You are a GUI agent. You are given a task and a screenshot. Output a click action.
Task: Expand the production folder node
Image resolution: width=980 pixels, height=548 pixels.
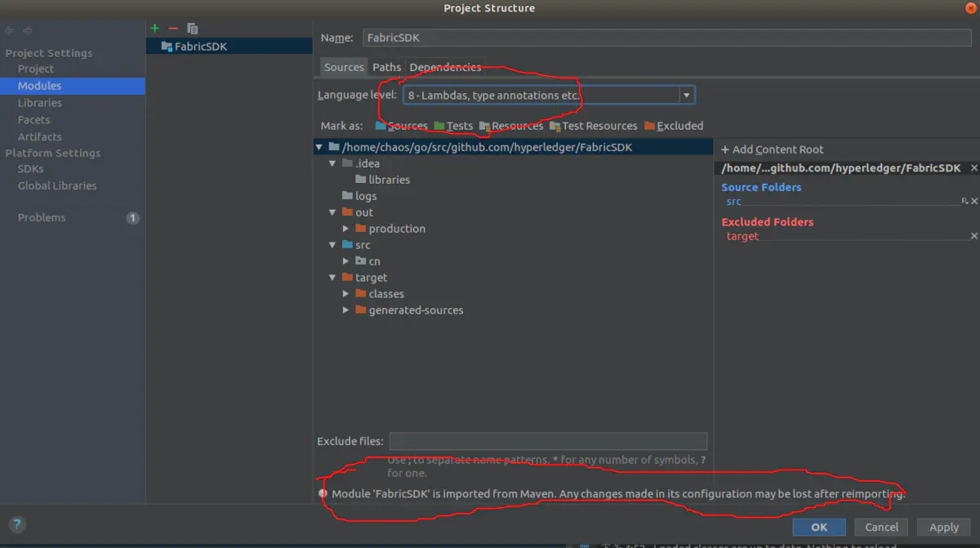tap(346, 229)
